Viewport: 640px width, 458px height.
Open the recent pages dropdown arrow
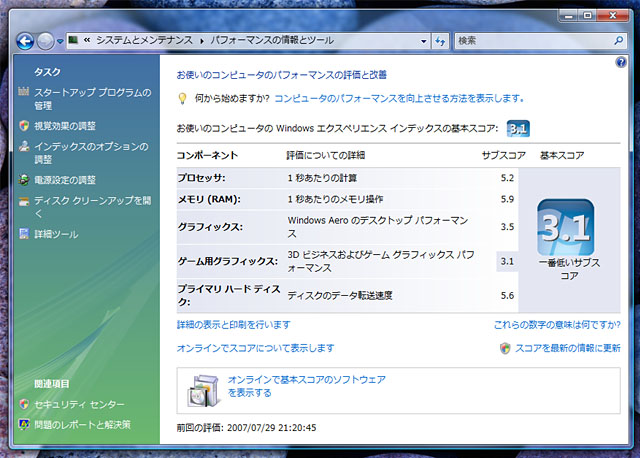click(x=60, y=41)
